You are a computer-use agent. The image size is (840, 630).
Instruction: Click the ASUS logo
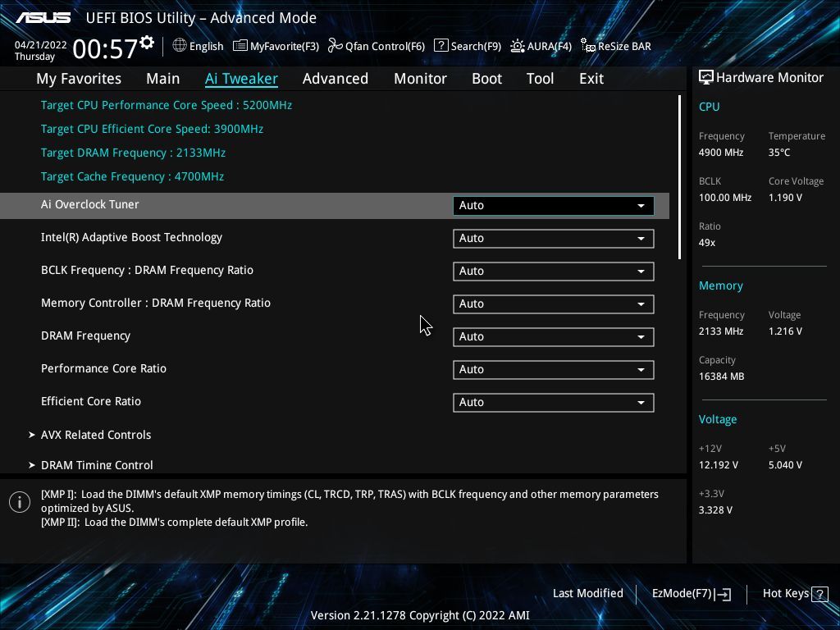coord(43,18)
